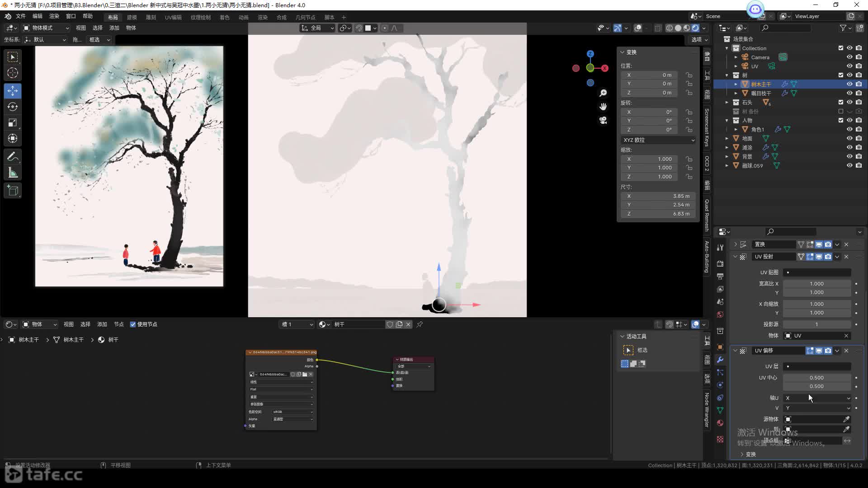868x488 pixels.
Task: Open 槽 1 material slot dropdown
Action: (297, 324)
